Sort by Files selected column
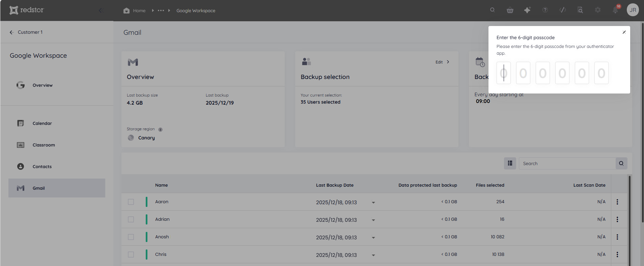 (x=490, y=185)
